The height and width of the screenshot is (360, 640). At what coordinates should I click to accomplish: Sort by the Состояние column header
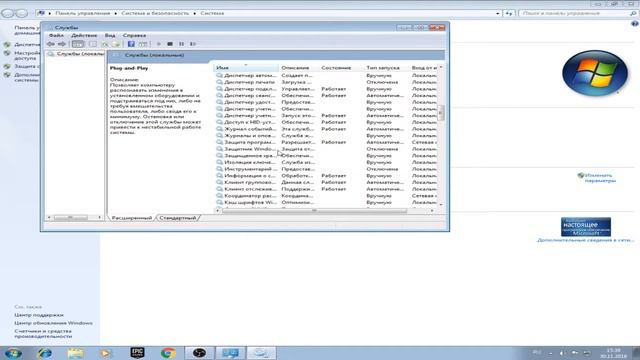pyautogui.click(x=341, y=68)
